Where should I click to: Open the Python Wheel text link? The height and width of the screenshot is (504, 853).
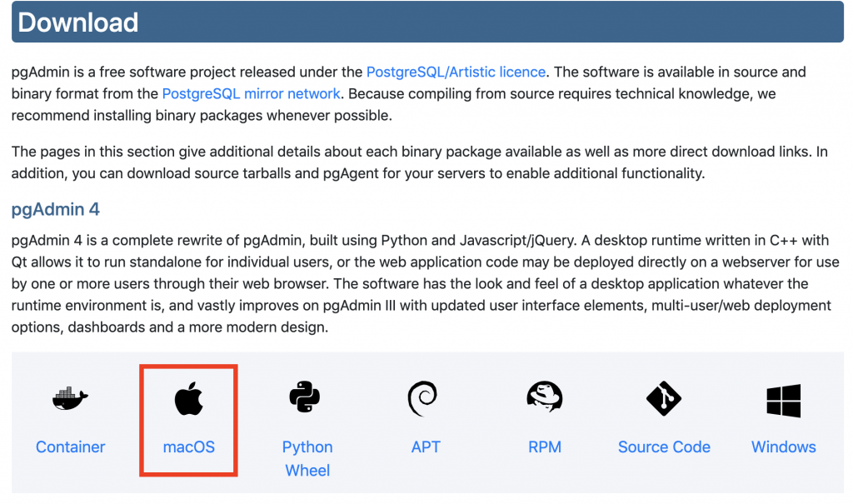pos(307,459)
